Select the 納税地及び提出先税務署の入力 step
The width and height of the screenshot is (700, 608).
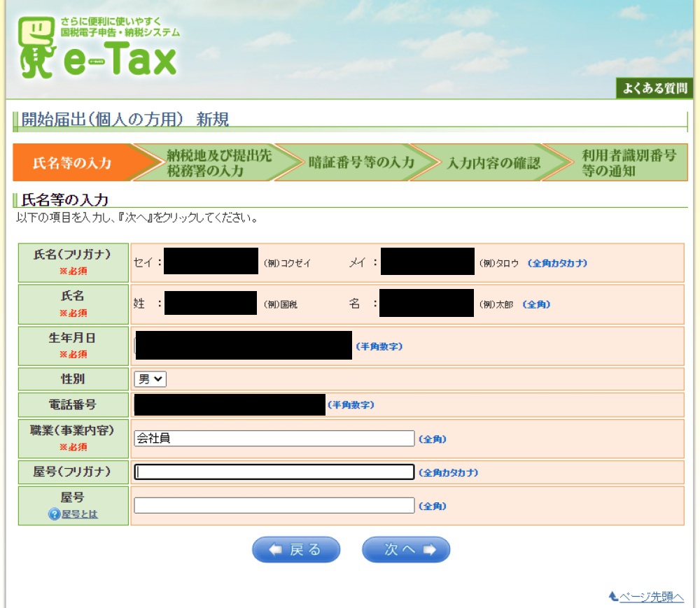coord(218,162)
